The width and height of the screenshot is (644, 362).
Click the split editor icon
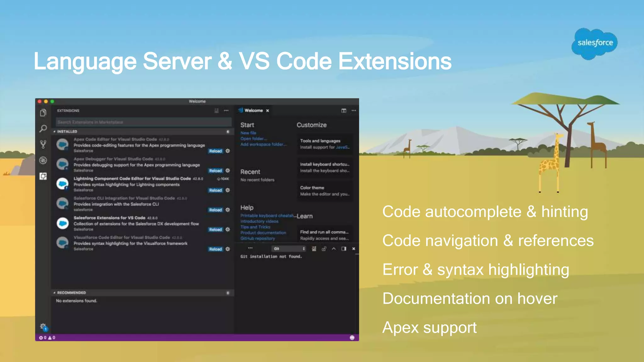(x=344, y=111)
